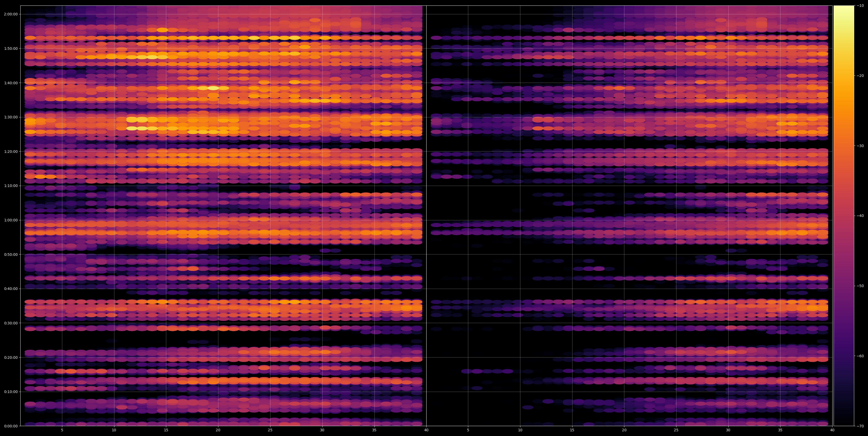Click the colorbar label −50
868x436 pixels.
tap(860, 286)
